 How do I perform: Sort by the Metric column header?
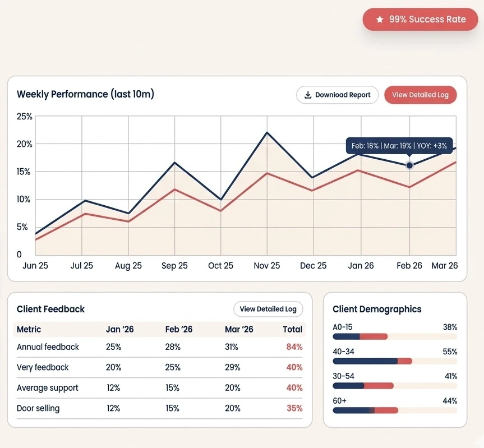tap(29, 329)
